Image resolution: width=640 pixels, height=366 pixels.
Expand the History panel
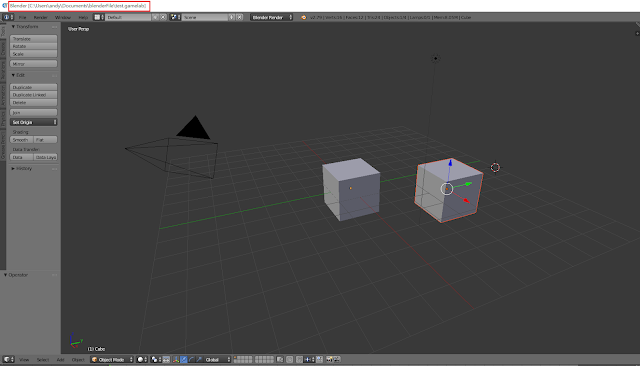tap(13, 169)
